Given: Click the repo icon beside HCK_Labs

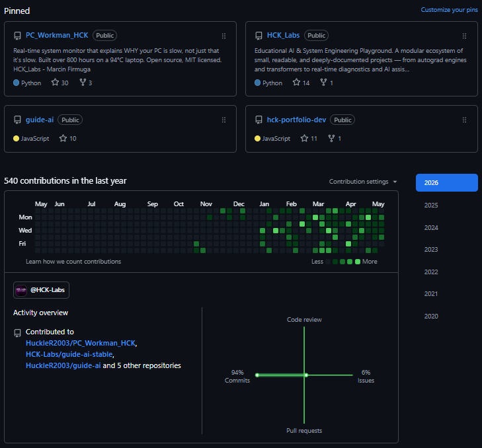Looking at the screenshot, I should (259, 36).
